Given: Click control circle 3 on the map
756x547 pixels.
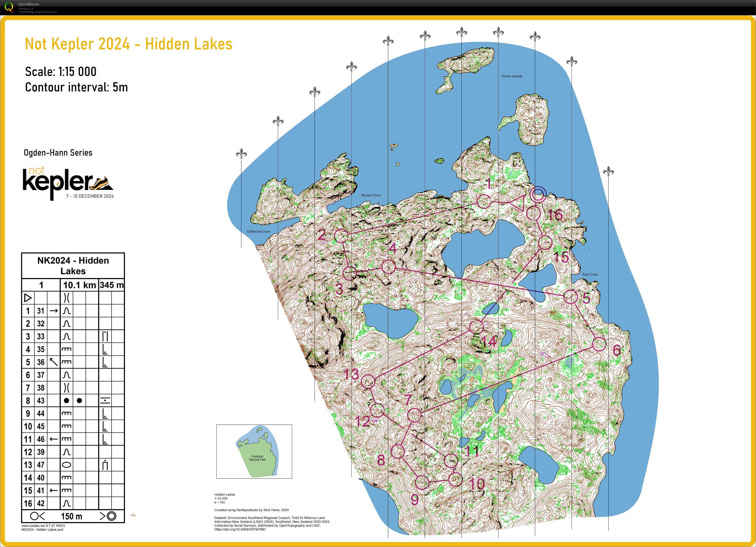Looking at the screenshot, I should (350, 273).
